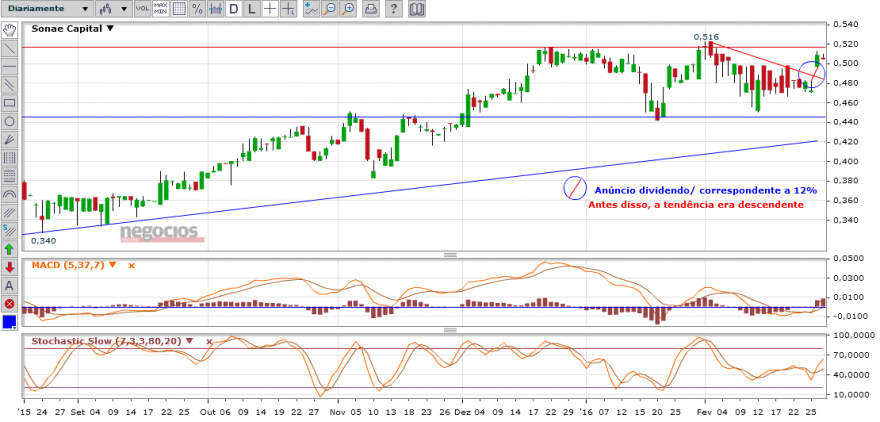Viewport: 880px width, 422px height.
Task: Open the blue drawing color swatch
Action: point(9,322)
